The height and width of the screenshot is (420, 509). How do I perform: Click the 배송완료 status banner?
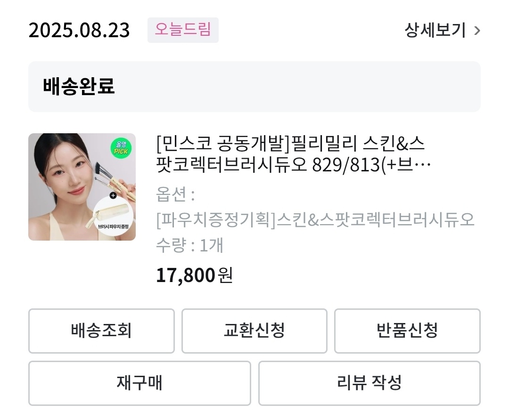(254, 87)
